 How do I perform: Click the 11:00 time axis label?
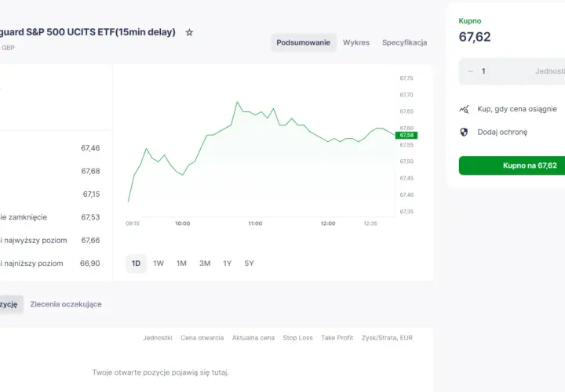(x=255, y=223)
